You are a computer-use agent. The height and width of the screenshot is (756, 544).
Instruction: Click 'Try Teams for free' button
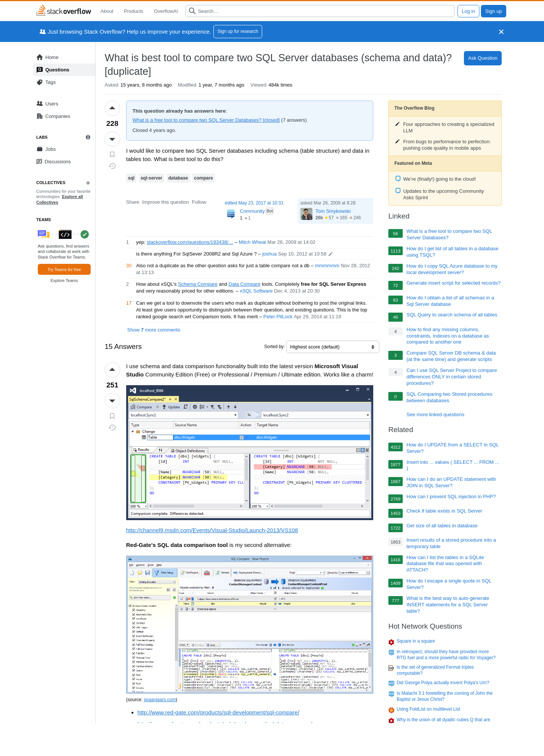click(x=64, y=270)
